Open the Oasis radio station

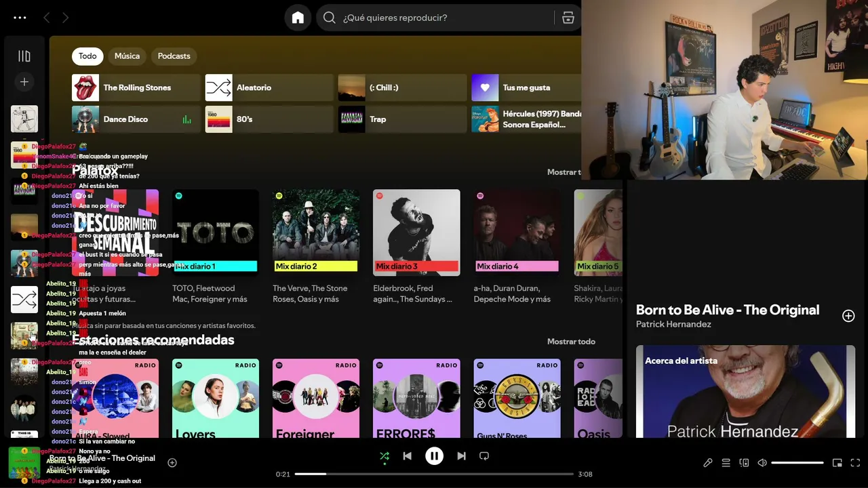click(598, 399)
